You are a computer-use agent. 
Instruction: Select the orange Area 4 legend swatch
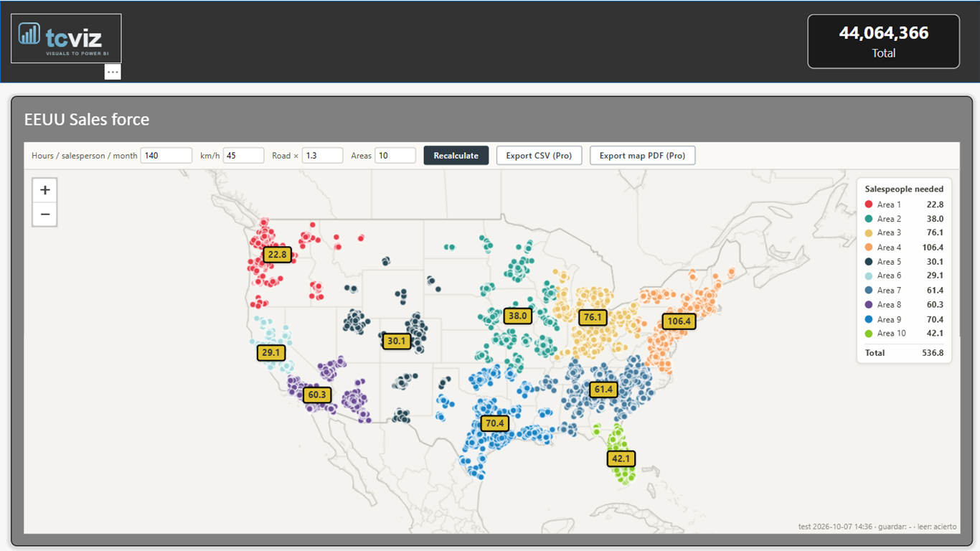[x=869, y=248]
